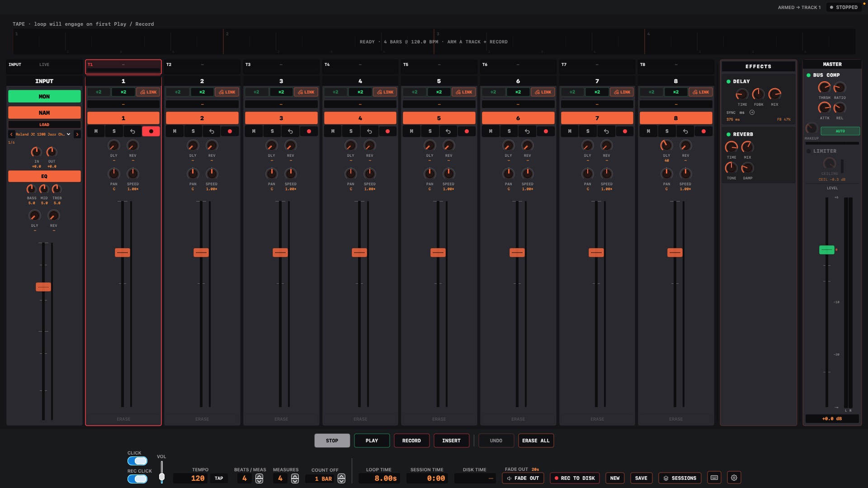Screen dimensions: 868x488
Task: Select the T1 track header tab
Action: coord(123,66)
